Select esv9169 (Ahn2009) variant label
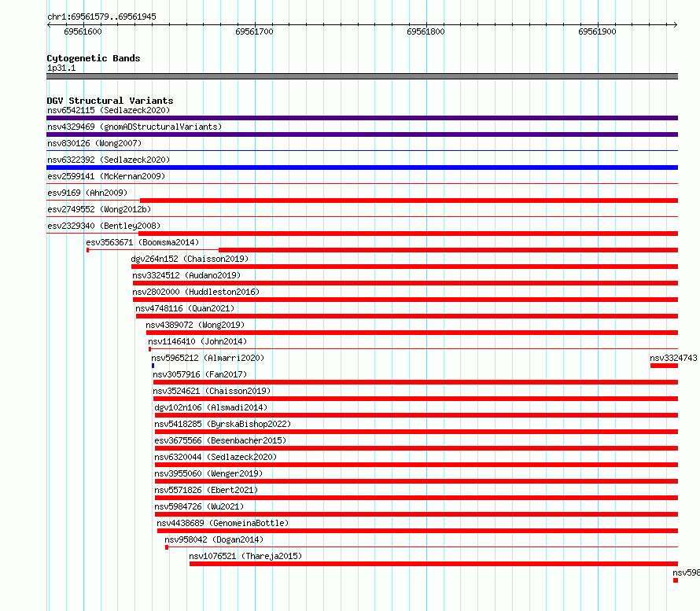 point(87,193)
